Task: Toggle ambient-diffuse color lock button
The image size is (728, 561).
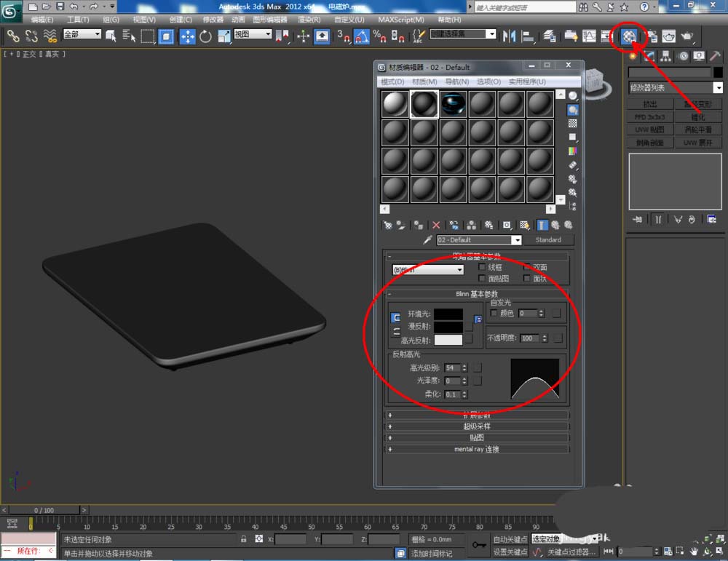Action: point(395,318)
